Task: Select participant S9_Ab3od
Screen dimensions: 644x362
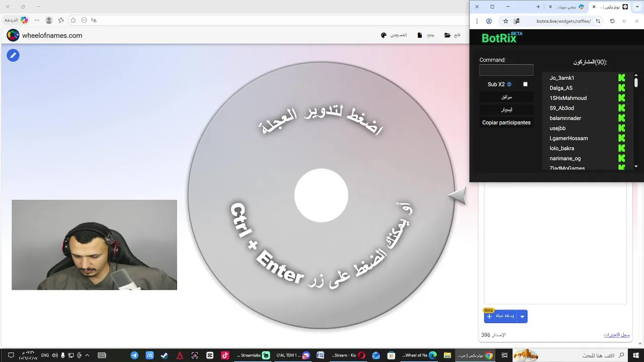Action: 561,108
